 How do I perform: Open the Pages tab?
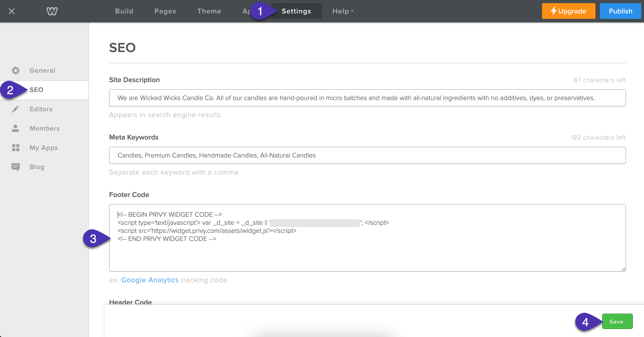click(x=165, y=11)
